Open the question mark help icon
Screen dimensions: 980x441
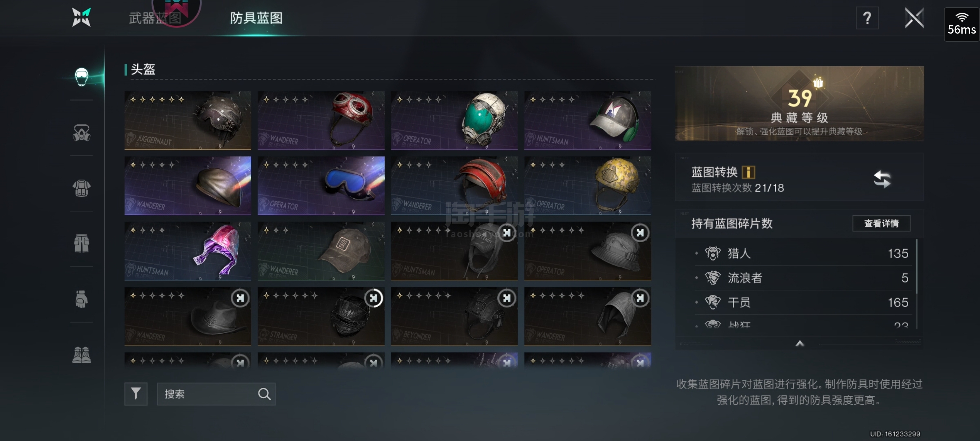[867, 18]
